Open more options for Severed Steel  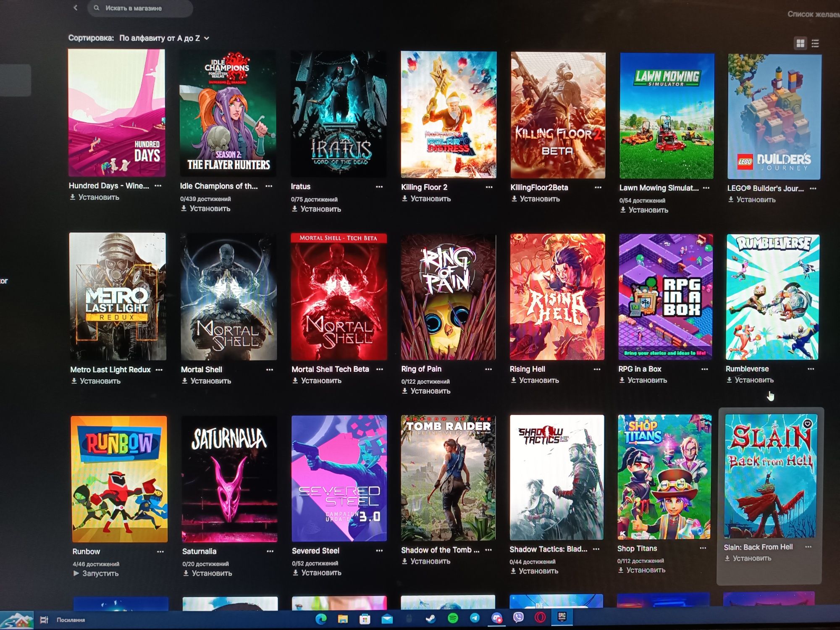(x=379, y=550)
